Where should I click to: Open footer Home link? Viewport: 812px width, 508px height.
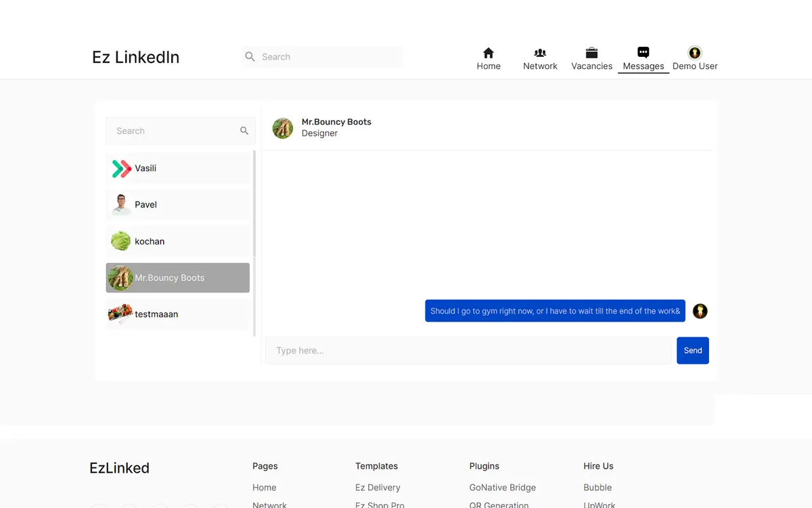264,488
